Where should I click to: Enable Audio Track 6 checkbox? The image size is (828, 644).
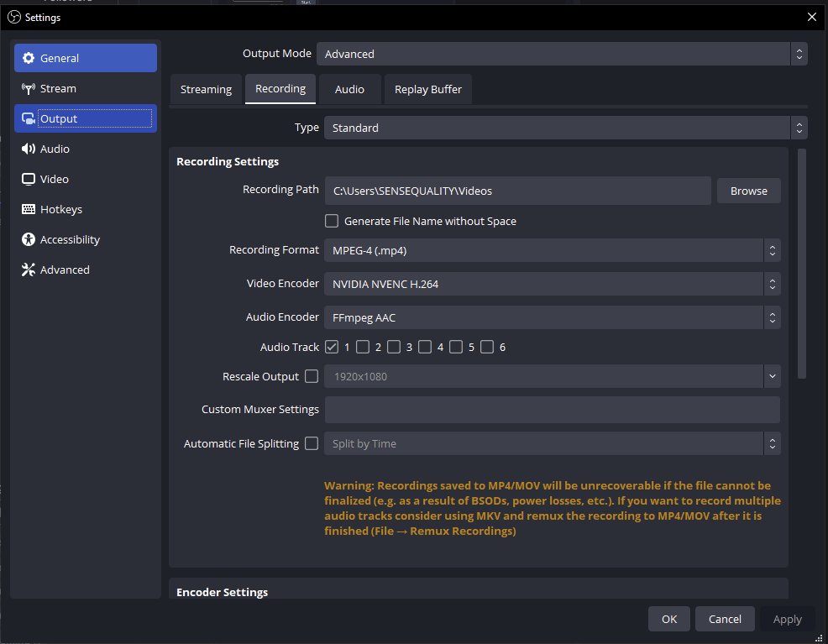pyautogui.click(x=487, y=347)
